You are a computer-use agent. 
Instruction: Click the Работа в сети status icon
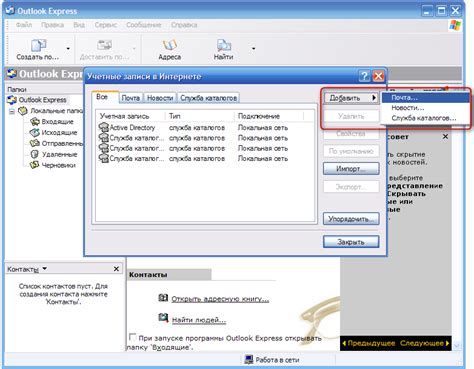click(x=249, y=359)
